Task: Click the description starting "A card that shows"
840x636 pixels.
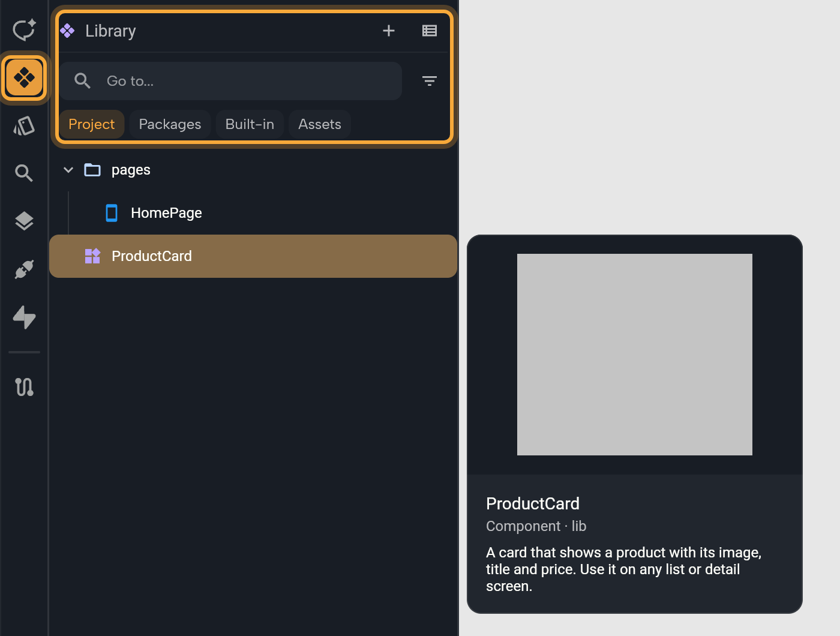Action: [624, 569]
